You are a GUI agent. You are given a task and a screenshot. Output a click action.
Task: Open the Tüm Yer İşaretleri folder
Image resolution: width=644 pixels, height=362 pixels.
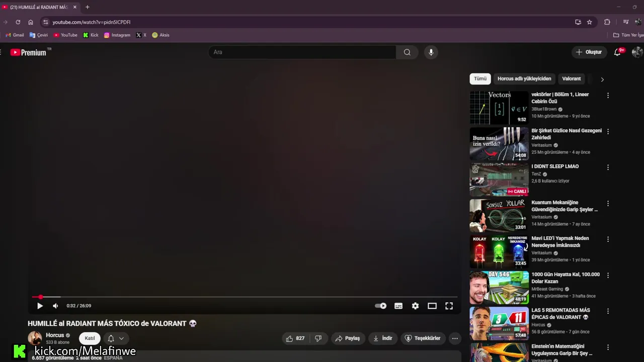click(x=628, y=35)
